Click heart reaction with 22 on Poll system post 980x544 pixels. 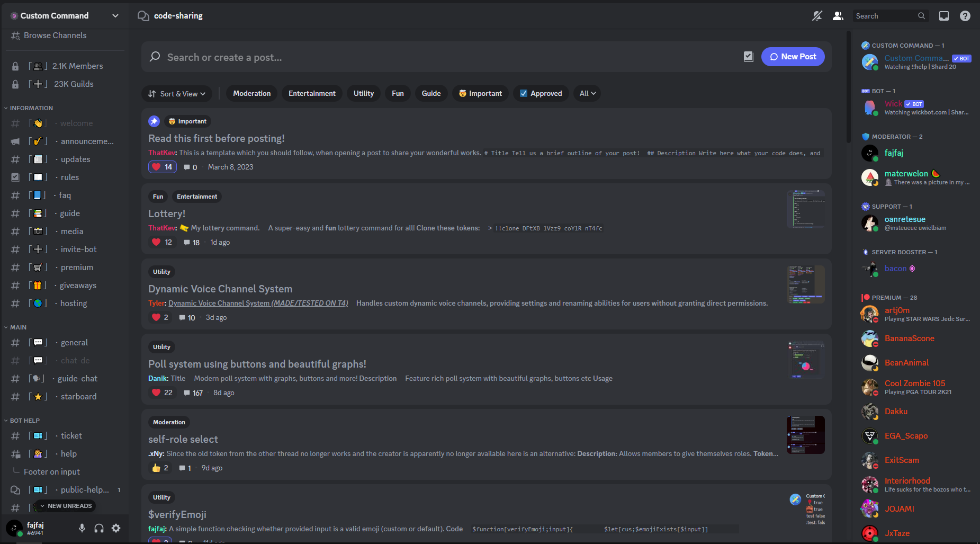click(162, 393)
